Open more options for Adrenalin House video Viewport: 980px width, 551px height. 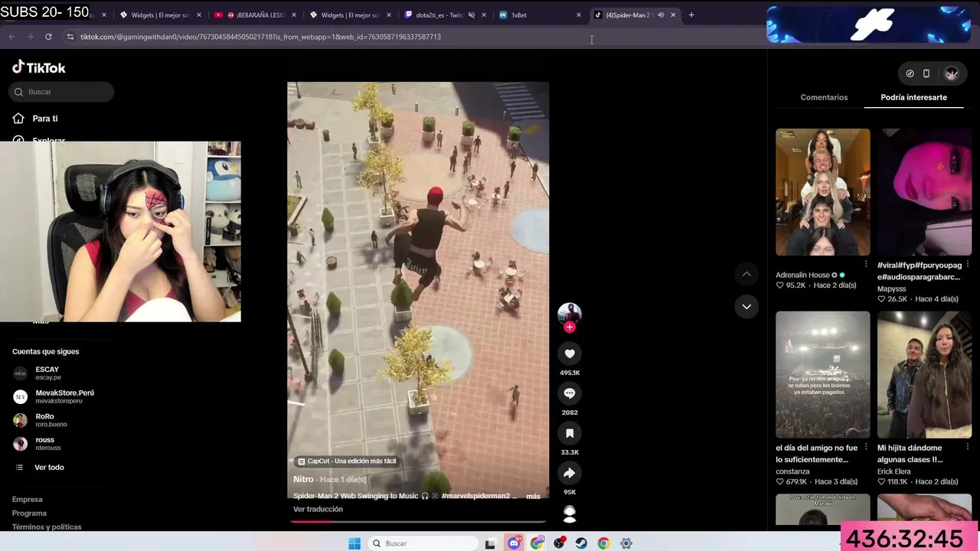point(866,265)
